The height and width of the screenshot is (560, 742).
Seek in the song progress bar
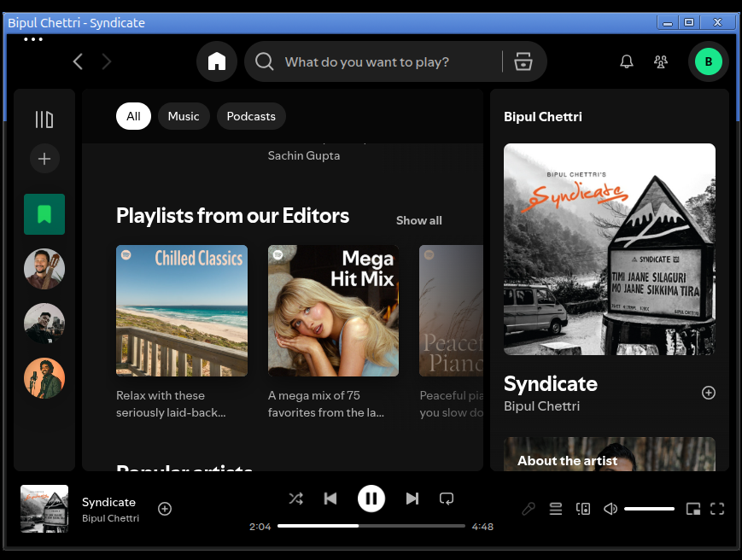click(x=371, y=526)
